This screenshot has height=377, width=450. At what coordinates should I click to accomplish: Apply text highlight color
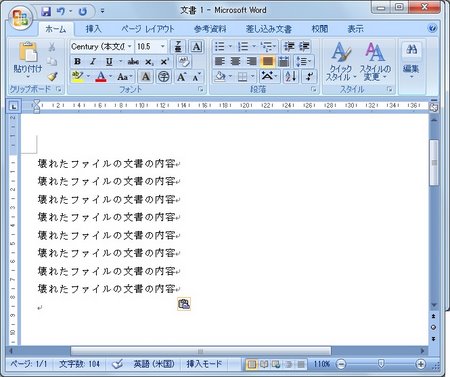point(78,77)
